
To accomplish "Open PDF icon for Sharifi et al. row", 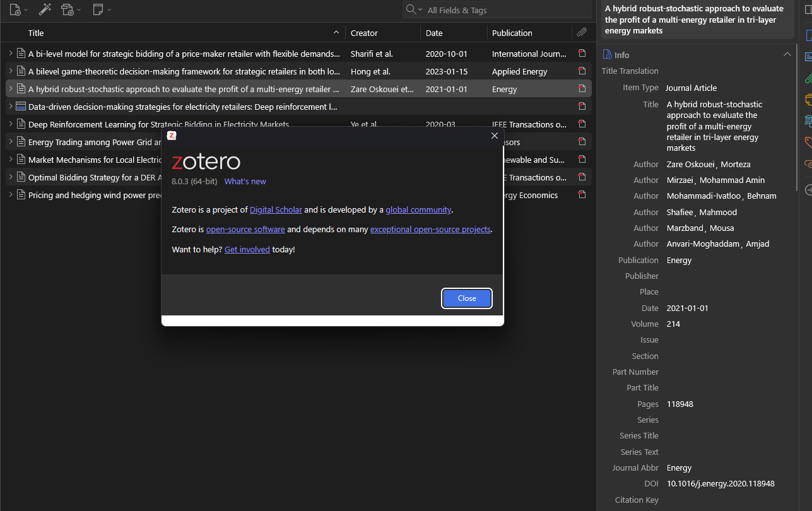I will (x=582, y=54).
